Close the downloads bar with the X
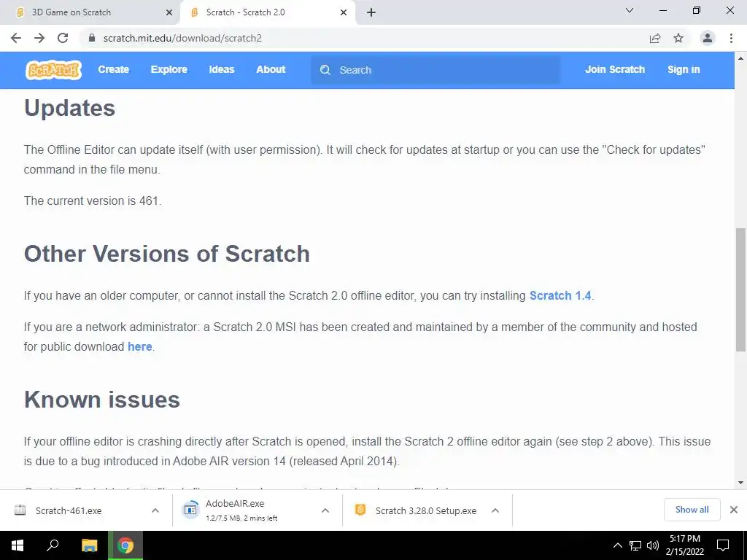This screenshot has height=560, width=747. [734, 510]
